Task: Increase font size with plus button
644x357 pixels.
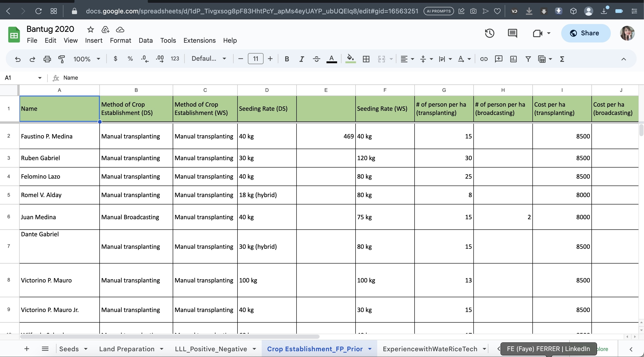Action: coord(270,59)
